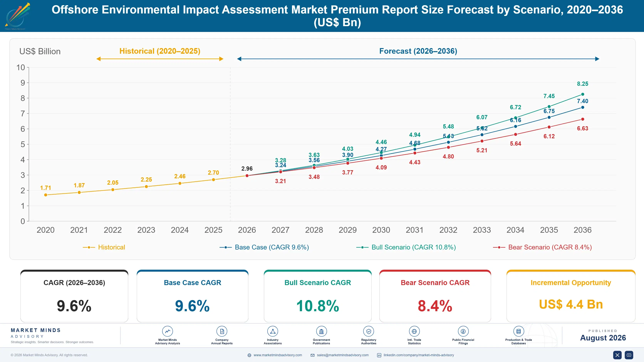The height and width of the screenshot is (362, 644).
Task: Click the "August 2026" published date
Action: pyautogui.click(x=603, y=338)
